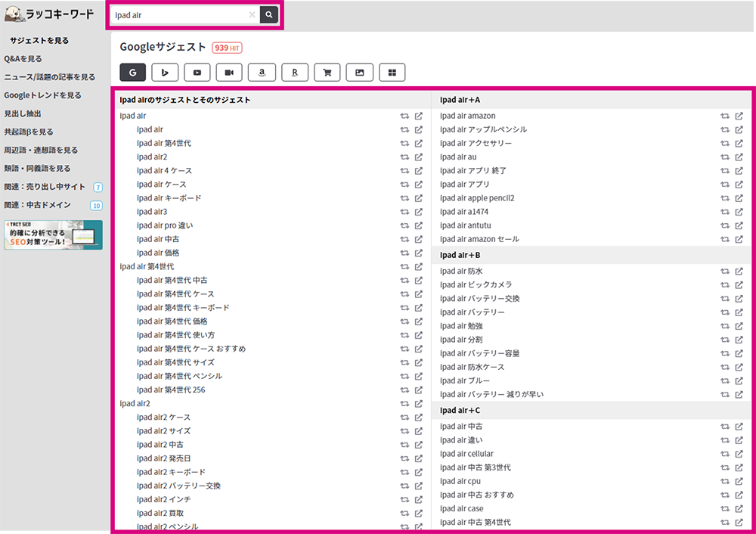
Task: Open external link for ipad air cpu
Action: 739,481
